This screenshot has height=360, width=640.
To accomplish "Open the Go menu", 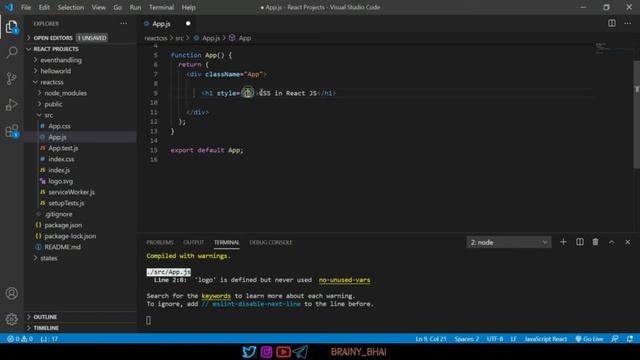I will click(118, 7).
